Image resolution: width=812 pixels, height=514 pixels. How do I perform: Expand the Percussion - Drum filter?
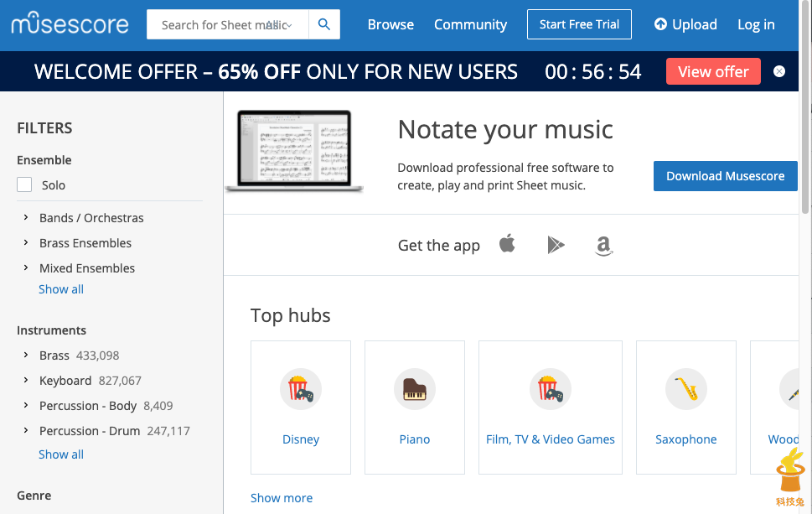[x=26, y=431]
